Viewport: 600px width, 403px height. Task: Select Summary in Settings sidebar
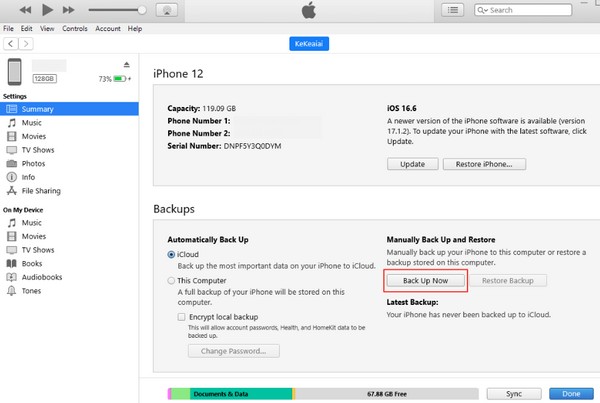tap(69, 109)
